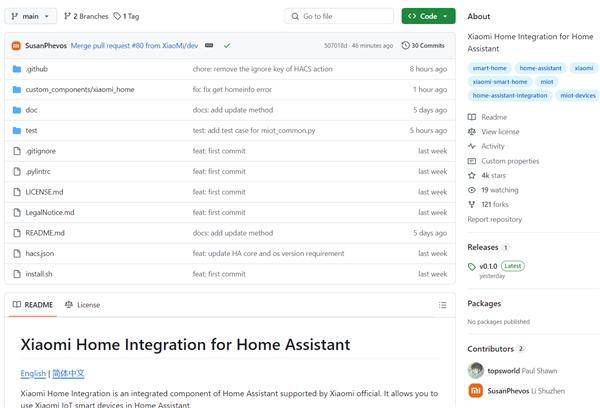This screenshot has width=600, height=408.
Task: Open commit 'test: add test case for miot_common.py'
Action: pyautogui.click(x=254, y=131)
